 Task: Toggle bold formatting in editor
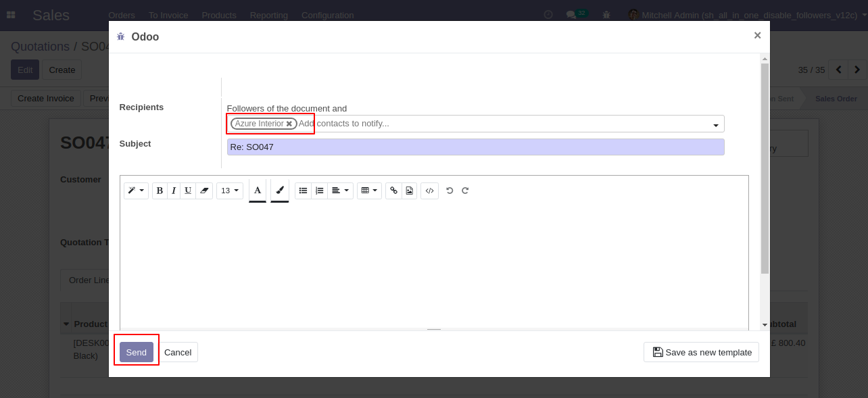click(160, 191)
